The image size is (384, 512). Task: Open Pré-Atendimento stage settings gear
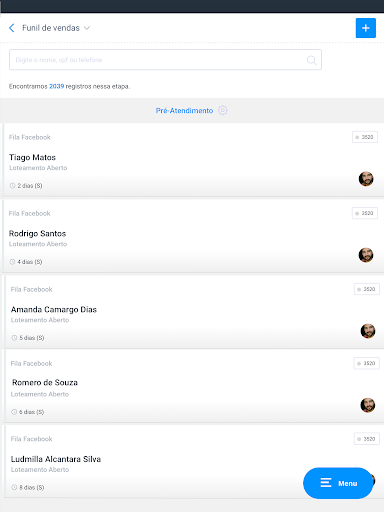223,110
